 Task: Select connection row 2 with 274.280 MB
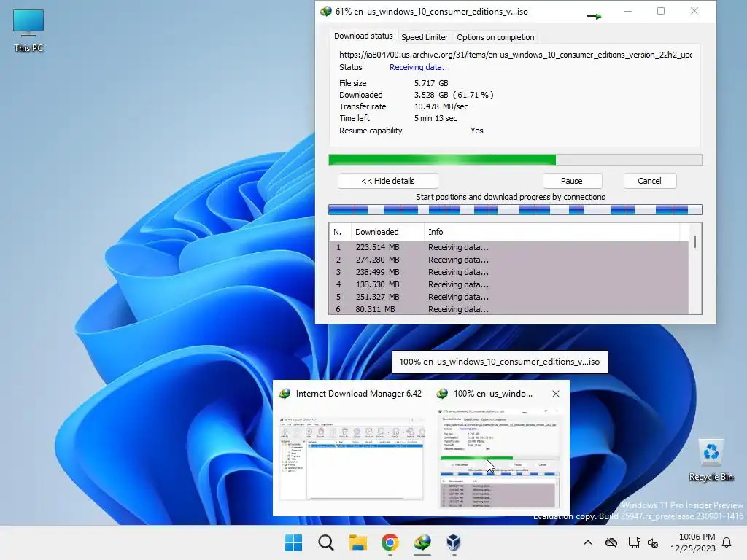(x=508, y=260)
